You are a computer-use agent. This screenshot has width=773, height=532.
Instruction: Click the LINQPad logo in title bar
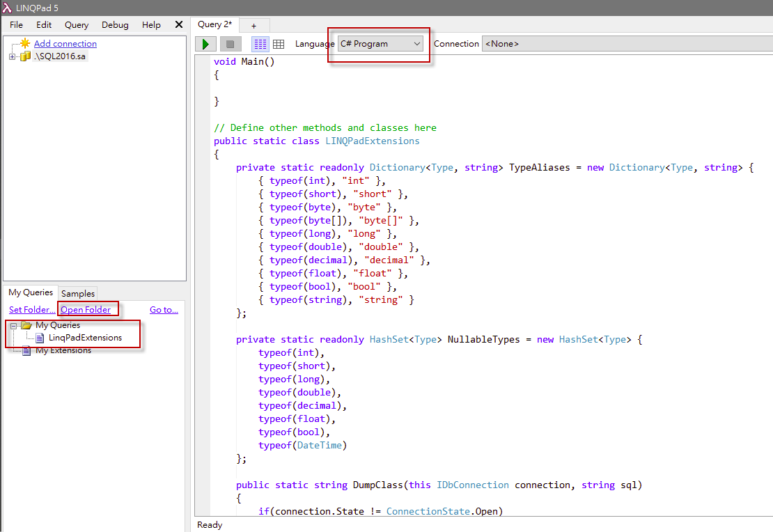(7, 8)
